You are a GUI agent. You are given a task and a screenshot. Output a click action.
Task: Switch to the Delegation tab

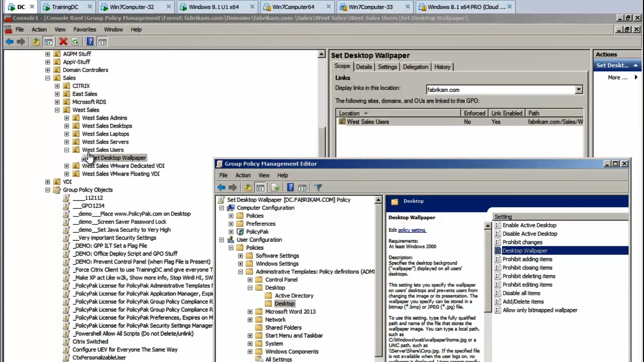415,67
